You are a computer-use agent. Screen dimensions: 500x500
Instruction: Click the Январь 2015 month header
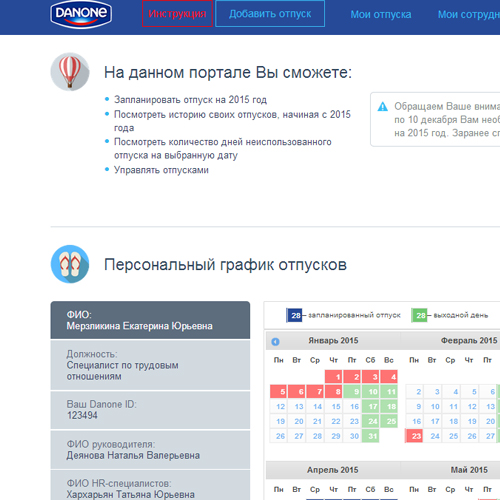pyautogui.click(x=333, y=341)
